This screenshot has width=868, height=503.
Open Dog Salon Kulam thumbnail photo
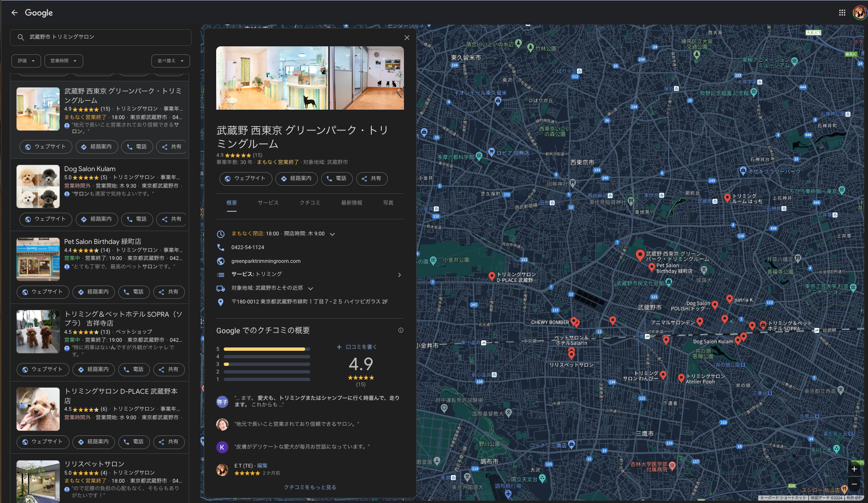click(38, 186)
